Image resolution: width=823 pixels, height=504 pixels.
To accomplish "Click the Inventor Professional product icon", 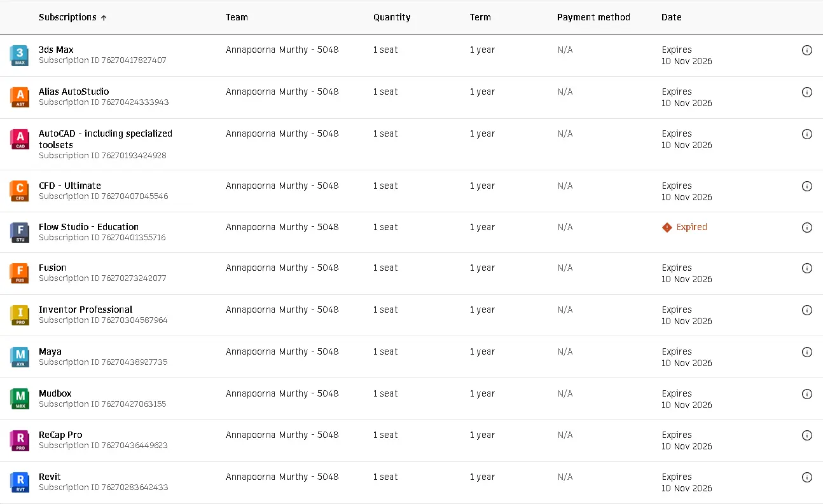I will coord(20,315).
